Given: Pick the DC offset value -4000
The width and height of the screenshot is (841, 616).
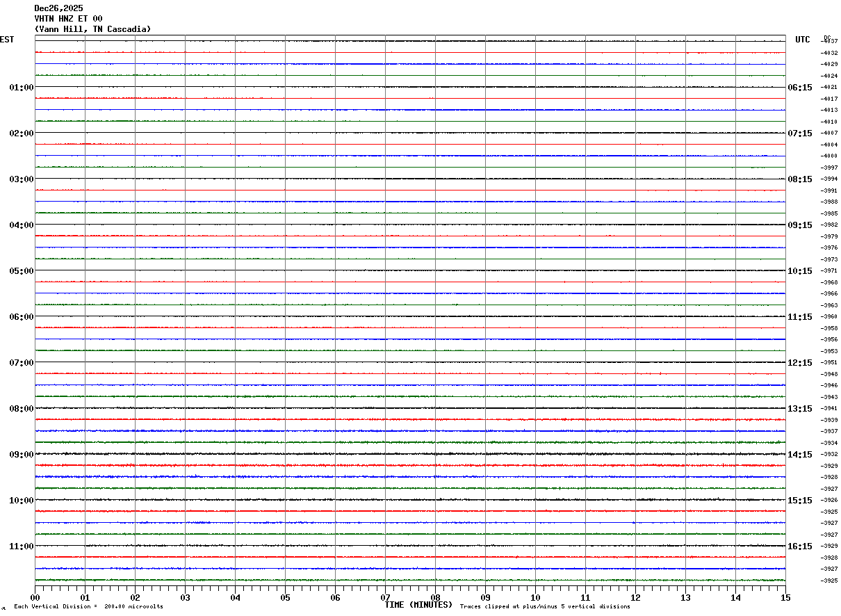Looking at the screenshot, I should coord(829,156).
